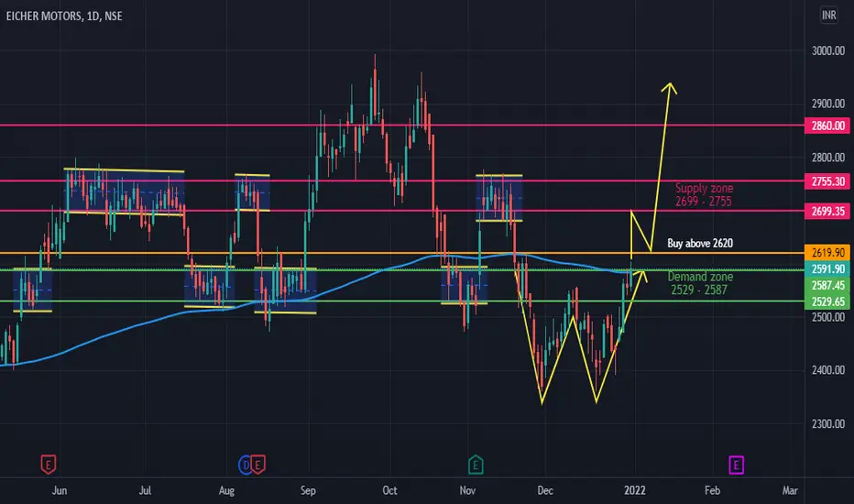Select the orange 2619.90 price label
The height and width of the screenshot is (504, 854).
pyautogui.click(x=827, y=253)
